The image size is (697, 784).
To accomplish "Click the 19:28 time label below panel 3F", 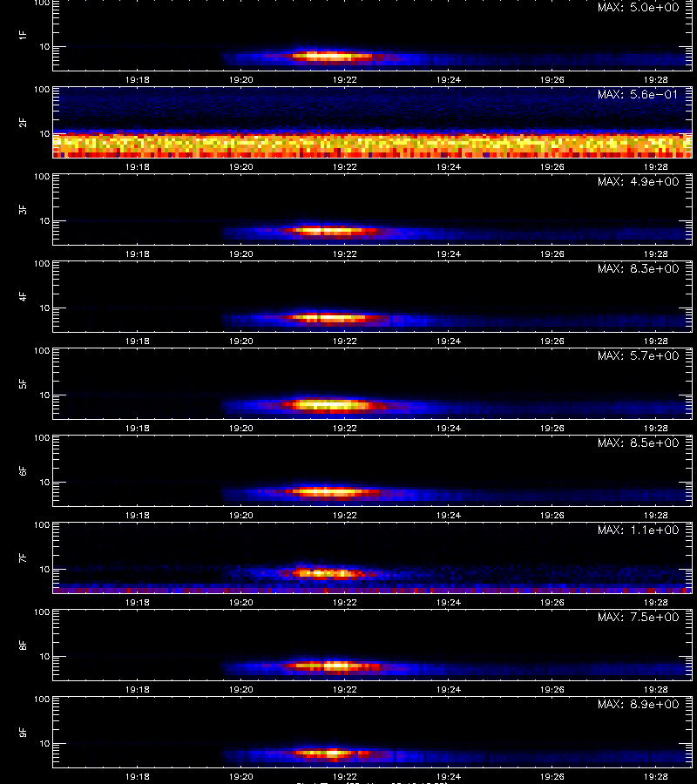I will (x=655, y=254).
